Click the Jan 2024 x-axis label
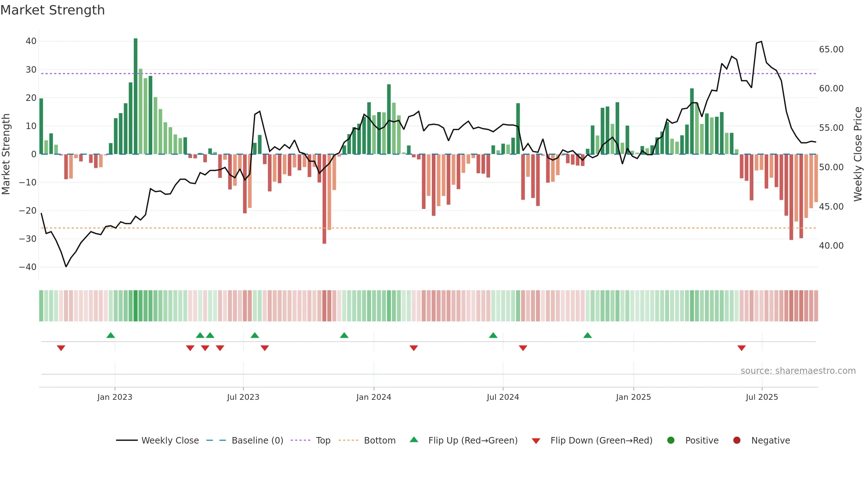868x488 pixels. pyautogui.click(x=374, y=397)
